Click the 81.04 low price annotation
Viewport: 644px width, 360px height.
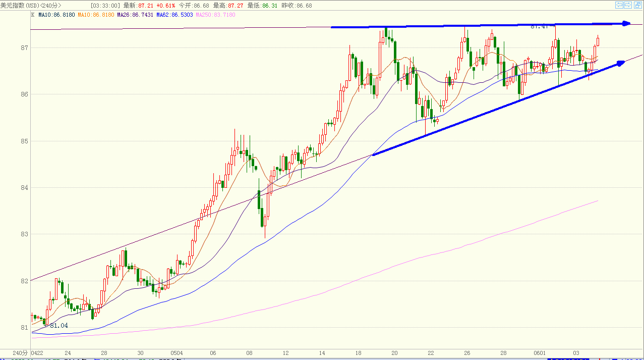tap(58, 326)
